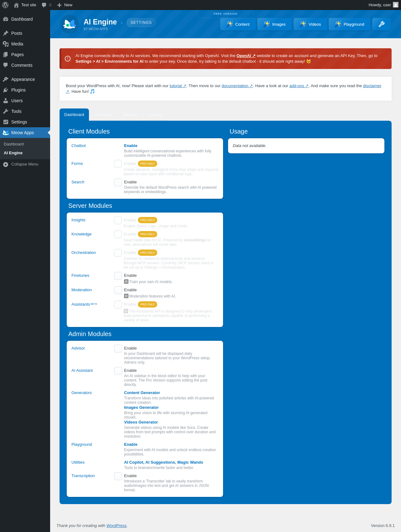Click the Pages icon in sidebar
Image resolution: width=401 pixels, height=532 pixels.
point(6,55)
